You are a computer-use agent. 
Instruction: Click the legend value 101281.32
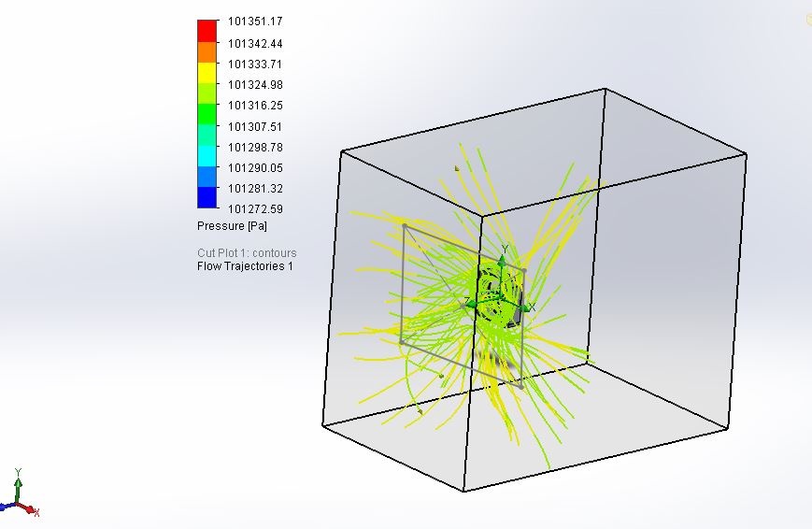[255, 189]
